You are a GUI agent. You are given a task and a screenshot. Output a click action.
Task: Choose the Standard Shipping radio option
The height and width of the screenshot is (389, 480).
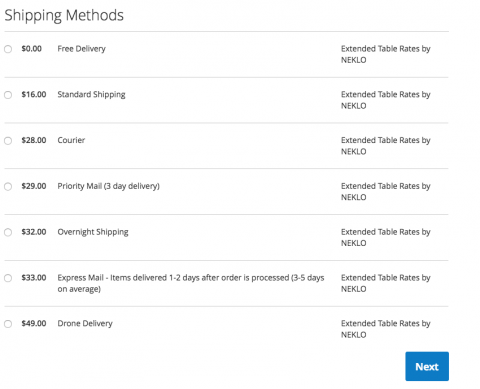tap(8, 95)
